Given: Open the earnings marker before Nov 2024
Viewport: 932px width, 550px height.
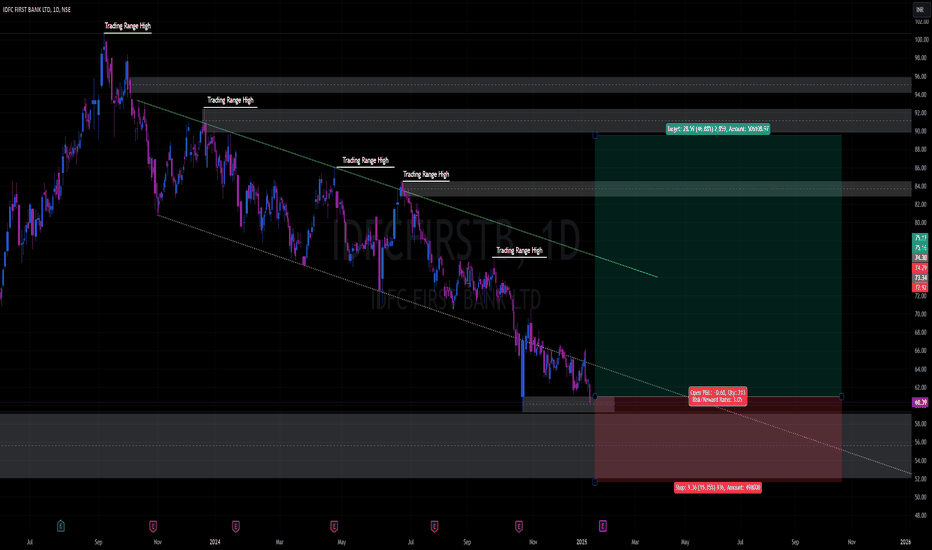Looking at the screenshot, I should pos(519,526).
